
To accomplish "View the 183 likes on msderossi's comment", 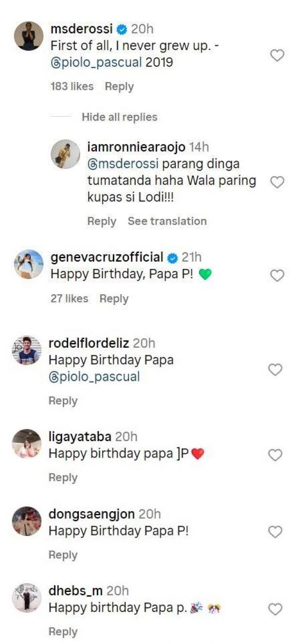I will [x=72, y=87].
